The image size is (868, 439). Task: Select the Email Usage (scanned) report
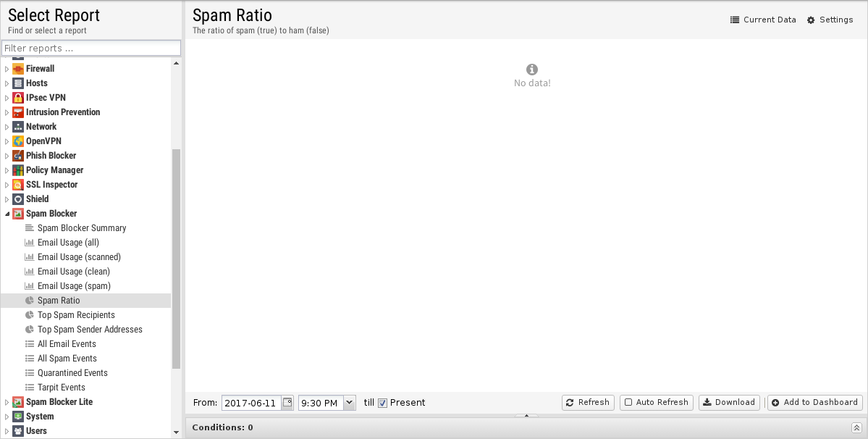(x=79, y=257)
